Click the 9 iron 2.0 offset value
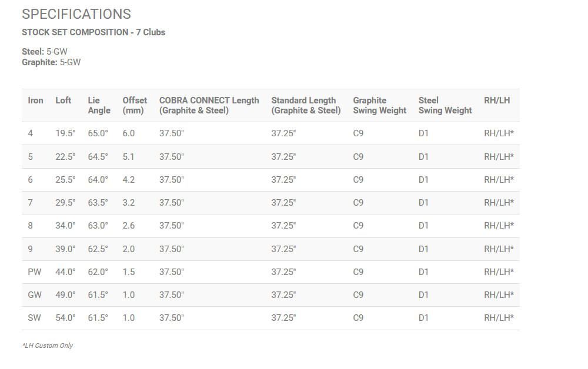This screenshot has height=369, width=588. click(129, 249)
